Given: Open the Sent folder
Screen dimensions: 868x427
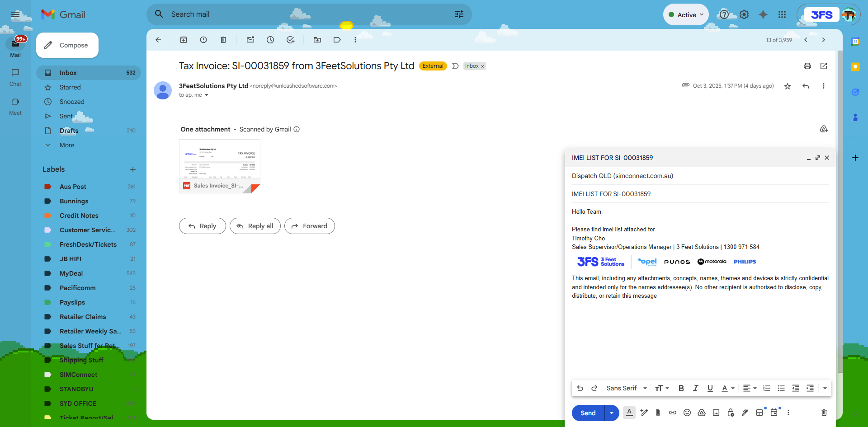Looking at the screenshot, I should [x=67, y=116].
